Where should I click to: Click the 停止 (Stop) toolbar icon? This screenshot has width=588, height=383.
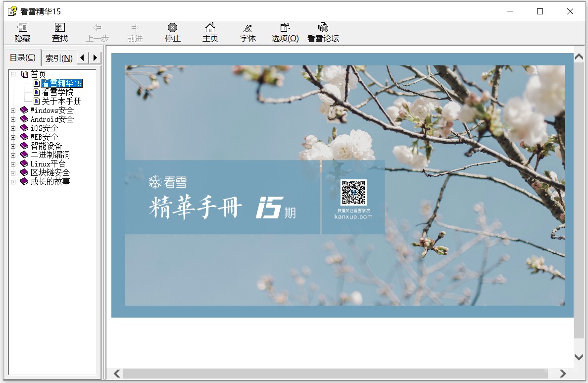point(173,27)
